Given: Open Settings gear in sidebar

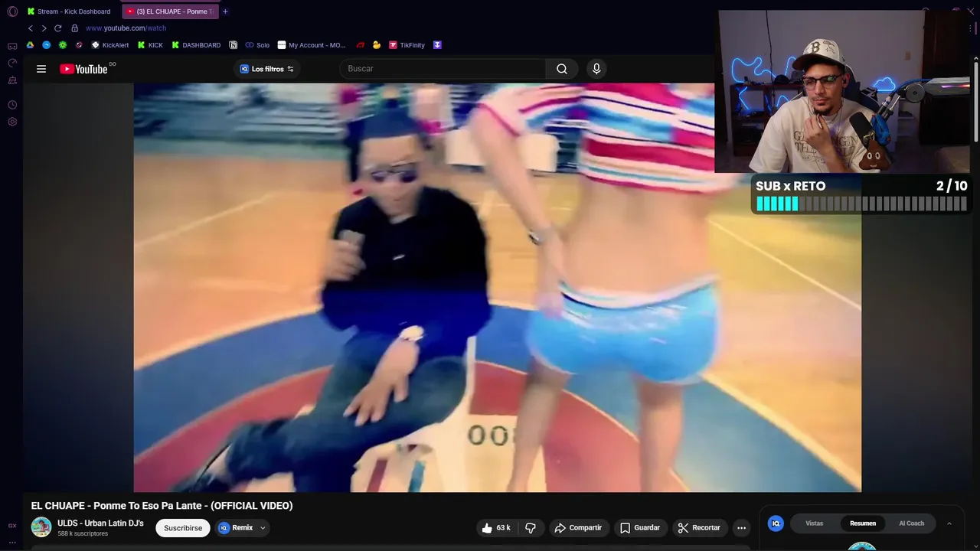Looking at the screenshot, I should (12, 122).
